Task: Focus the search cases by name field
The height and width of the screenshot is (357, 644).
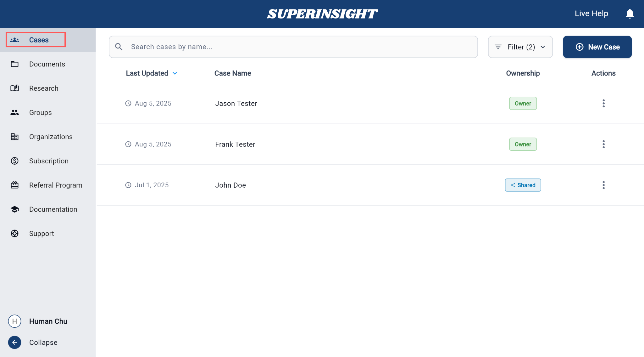Action: [x=293, y=47]
